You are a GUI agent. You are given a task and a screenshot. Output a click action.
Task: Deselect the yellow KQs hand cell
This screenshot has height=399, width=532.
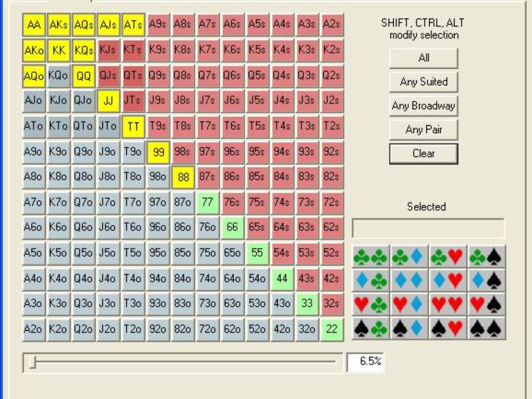84,50
